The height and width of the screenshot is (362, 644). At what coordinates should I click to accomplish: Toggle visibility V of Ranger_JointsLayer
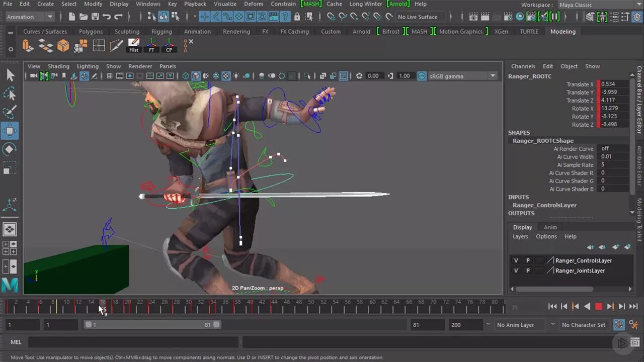click(x=516, y=270)
